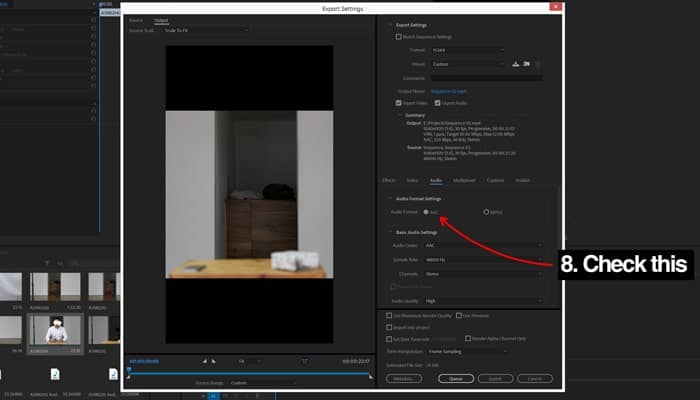Image resolution: width=700 pixels, height=400 pixels.
Task: Open the Audio Quality dropdown
Action: (x=483, y=301)
